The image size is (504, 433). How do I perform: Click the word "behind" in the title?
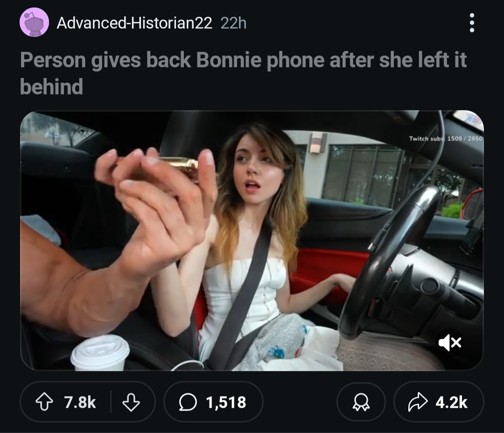point(51,87)
